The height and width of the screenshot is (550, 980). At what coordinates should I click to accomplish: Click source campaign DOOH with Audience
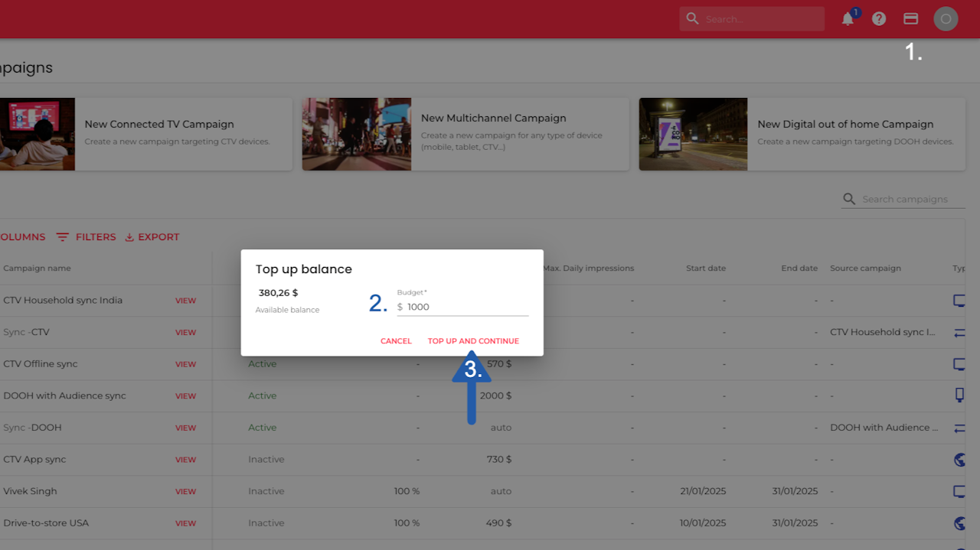[x=884, y=428]
